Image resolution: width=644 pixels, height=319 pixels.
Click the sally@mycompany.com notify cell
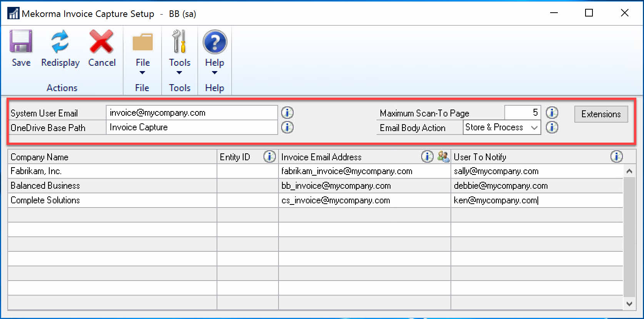click(537, 171)
